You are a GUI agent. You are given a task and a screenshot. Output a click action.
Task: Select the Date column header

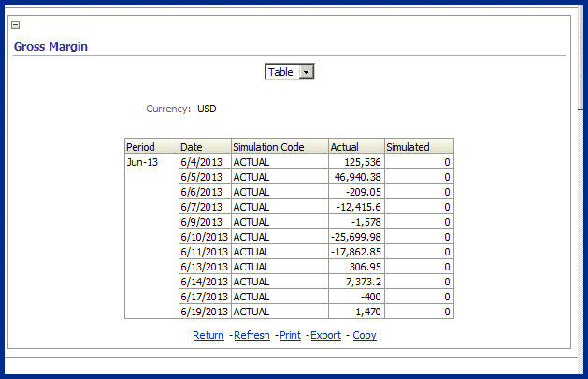pyautogui.click(x=205, y=147)
